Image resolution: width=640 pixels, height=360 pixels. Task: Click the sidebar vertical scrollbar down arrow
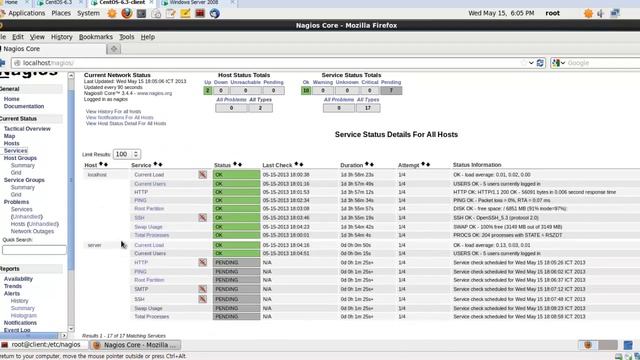(x=71, y=329)
